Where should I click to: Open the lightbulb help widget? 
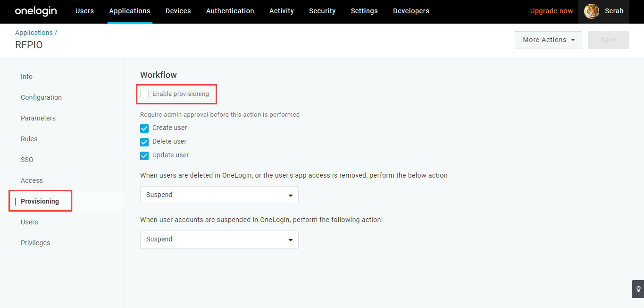tap(638, 289)
